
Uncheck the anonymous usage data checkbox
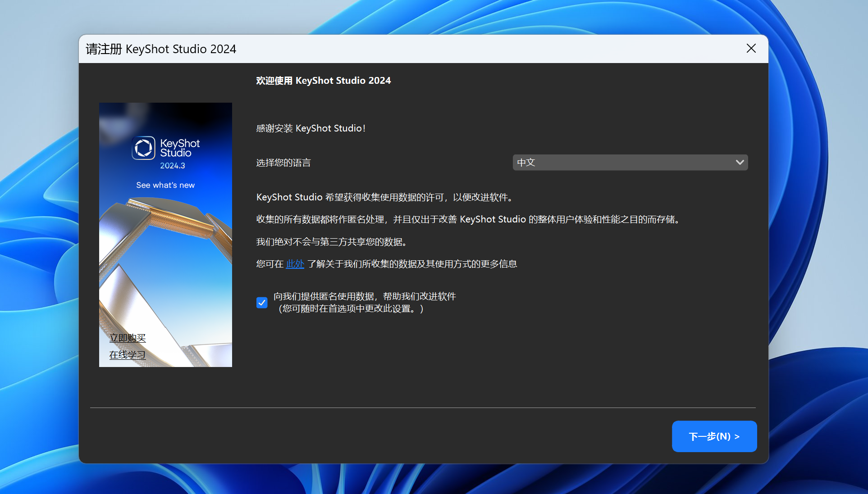tap(262, 303)
